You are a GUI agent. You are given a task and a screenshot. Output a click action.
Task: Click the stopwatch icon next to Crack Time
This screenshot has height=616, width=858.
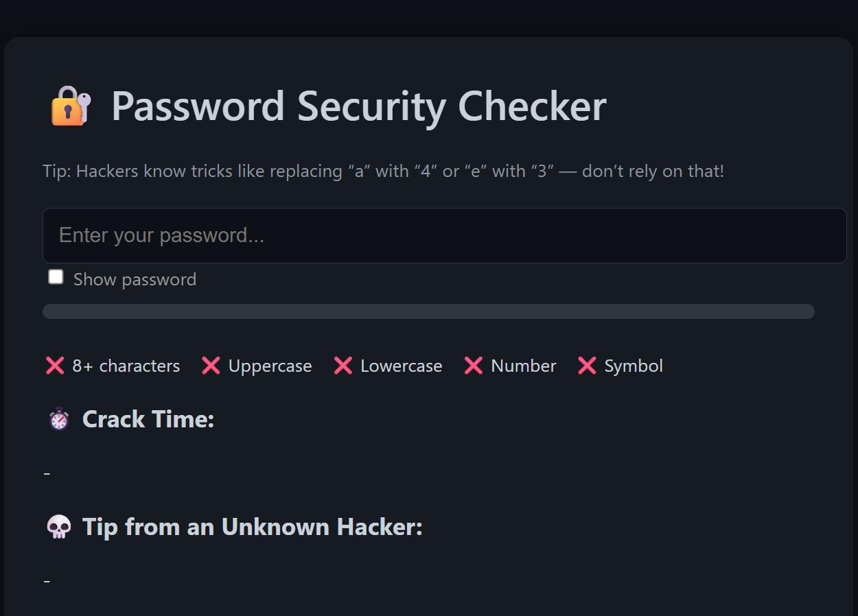pos(58,418)
